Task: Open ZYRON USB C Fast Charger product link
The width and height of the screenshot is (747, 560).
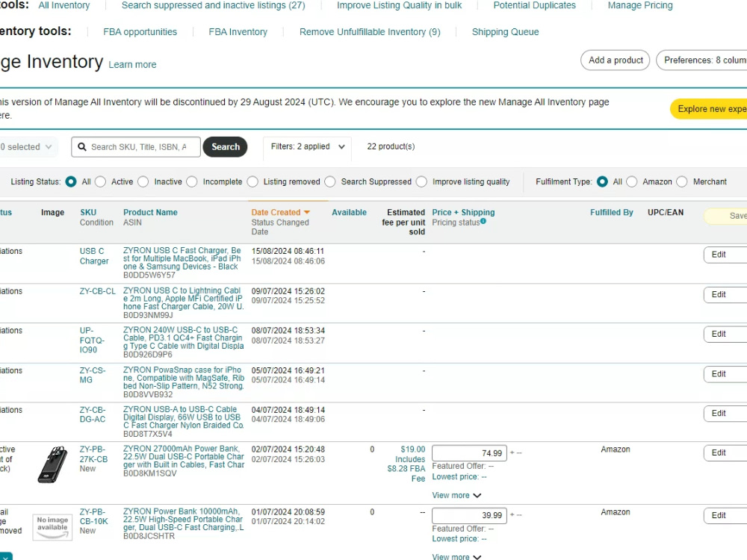Action: click(182, 258)
